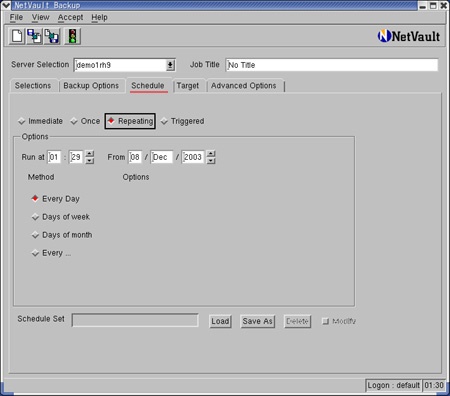
Task: Open the window menu arrow in title bar
Action: [x=6, y=5]
